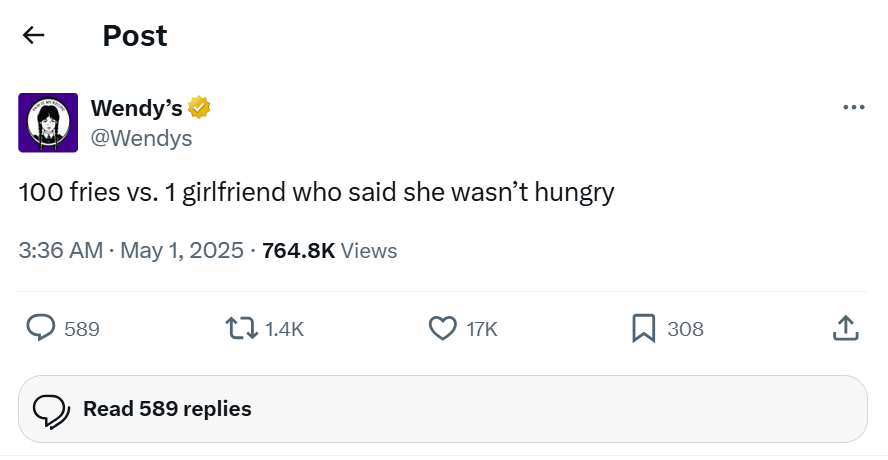
Task: Open the Wendy's profile avatar
Action: click(48, 123)
